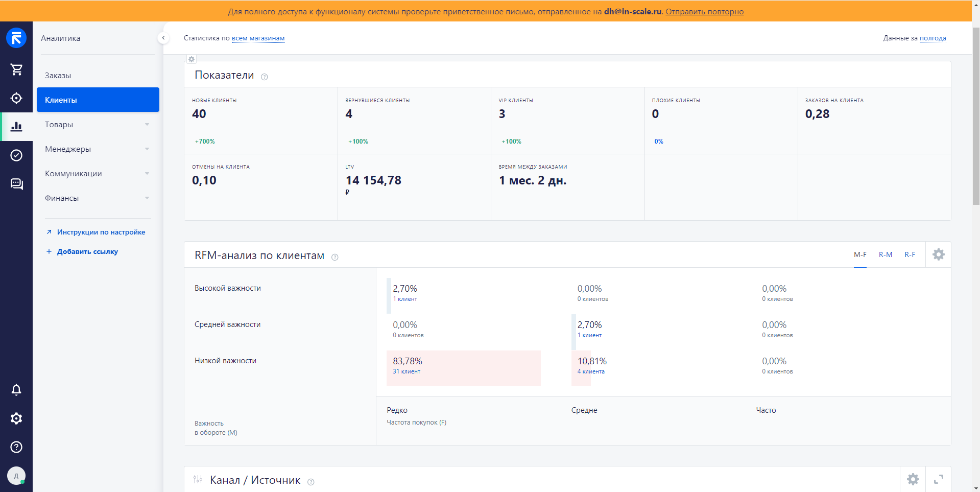This screenshot has width=980, height=492.
Task: Click the Новые клиенты value 40
Action: (x=199, y=114)
